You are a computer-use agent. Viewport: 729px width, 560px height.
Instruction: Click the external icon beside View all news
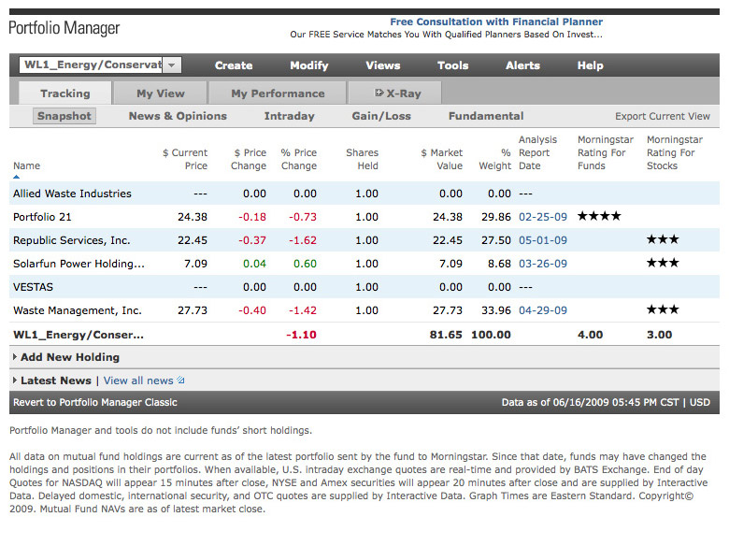(x=181, y=381)
